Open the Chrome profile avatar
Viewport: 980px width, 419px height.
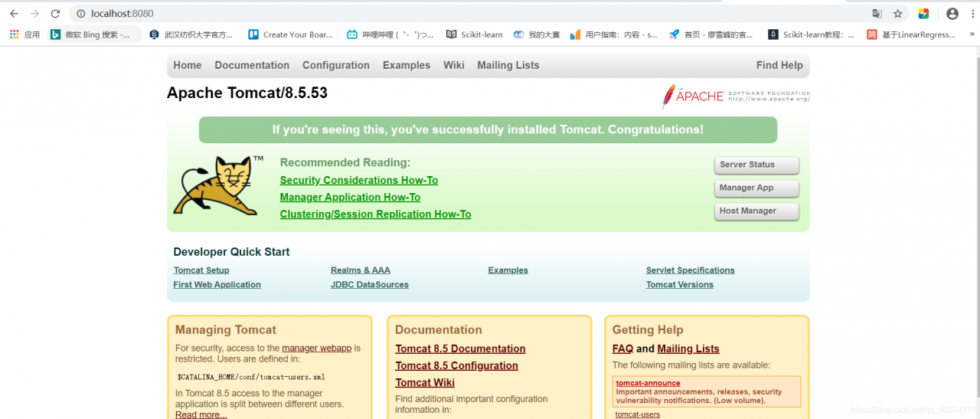tap(952, 14)
